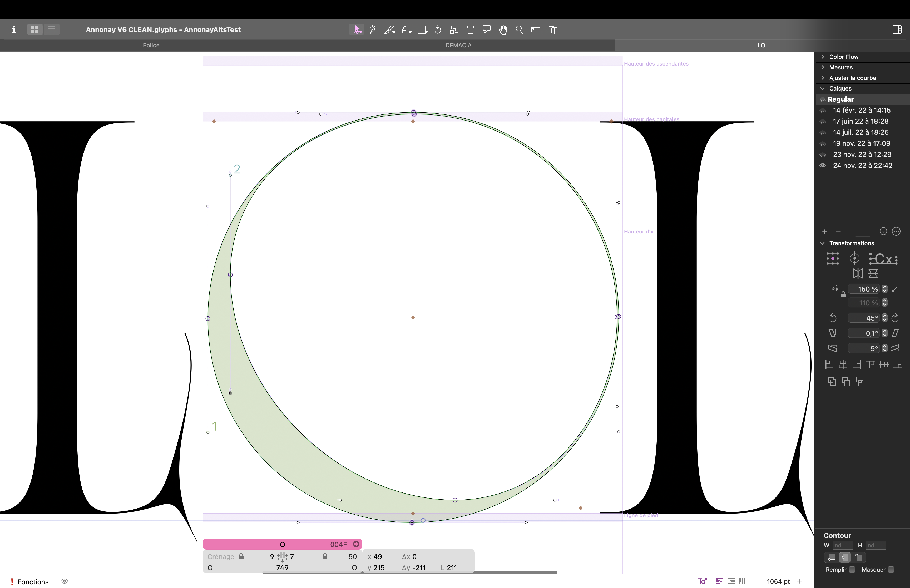
Task: Choose the Zoom magnifier tool
Action: (519, 30)
